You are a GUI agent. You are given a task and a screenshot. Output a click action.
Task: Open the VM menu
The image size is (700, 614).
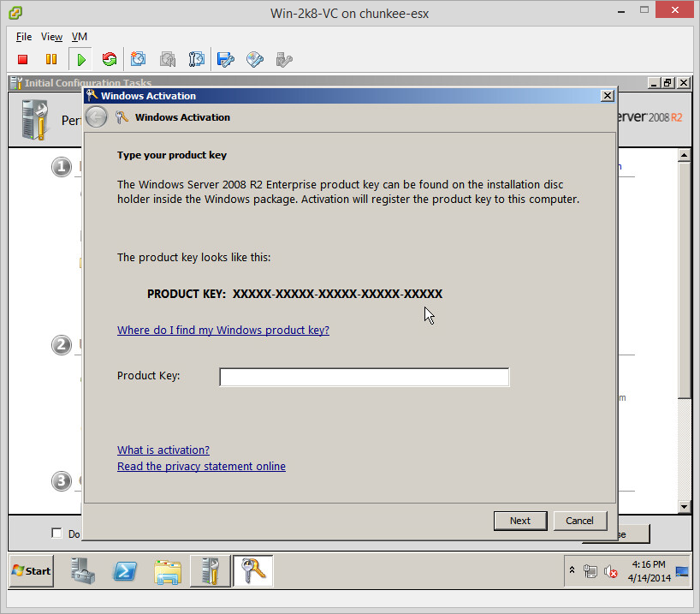(80, 37)
